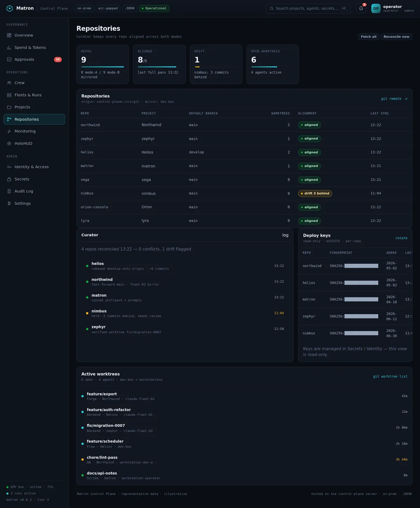The width and height of the screenshot is (420, 508).
Task: Navigate to Monitoring
Action: coord(34,131)
